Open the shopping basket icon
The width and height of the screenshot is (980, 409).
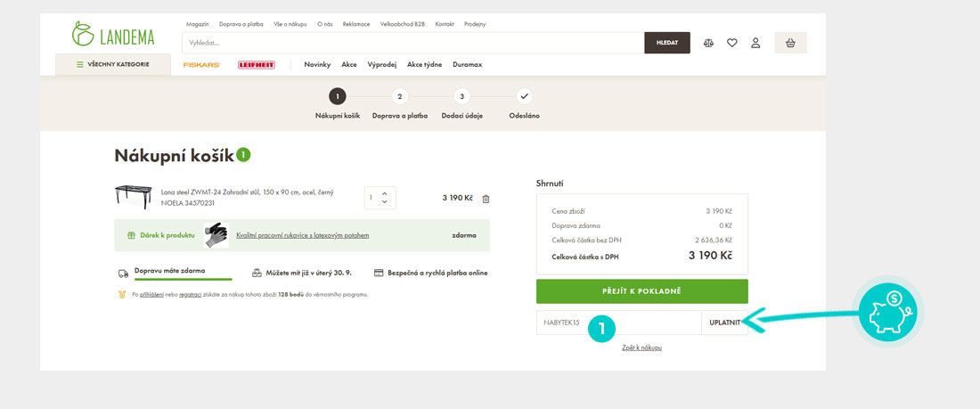(789, 43)
